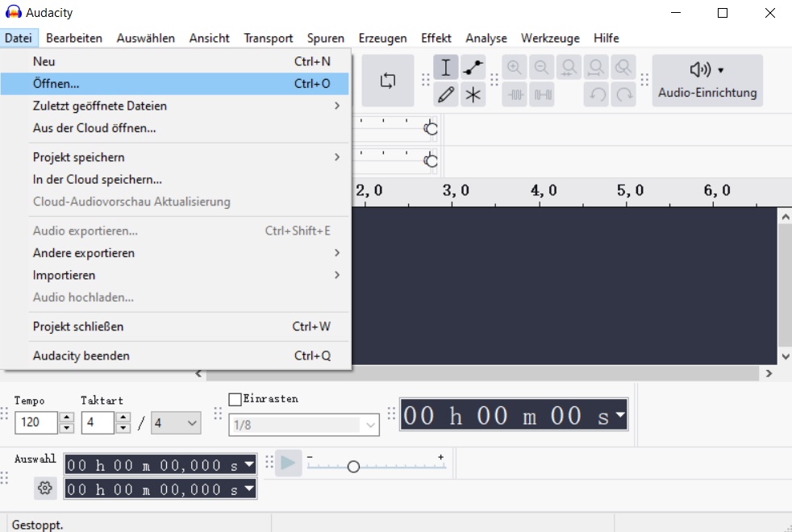Screen dimensions: 792x532
Task: Click the Silence audio selection icon
Action: point(541,94)
